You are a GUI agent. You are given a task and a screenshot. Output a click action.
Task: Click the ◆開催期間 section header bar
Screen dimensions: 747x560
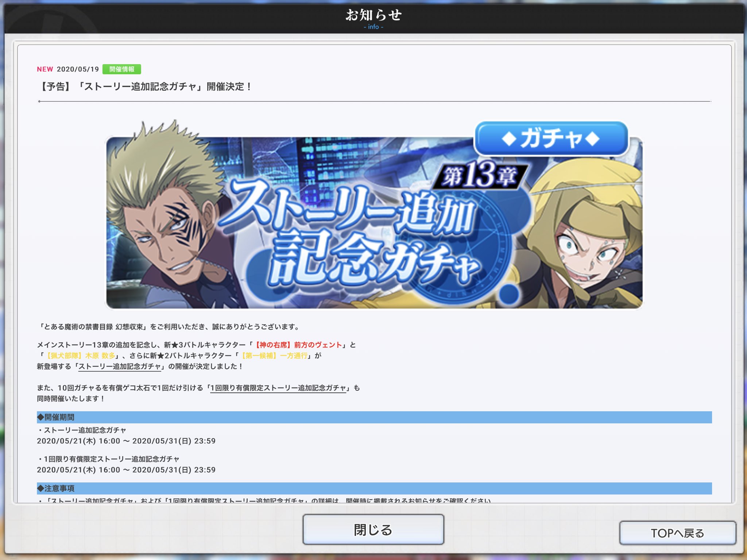tap(374, 417)
